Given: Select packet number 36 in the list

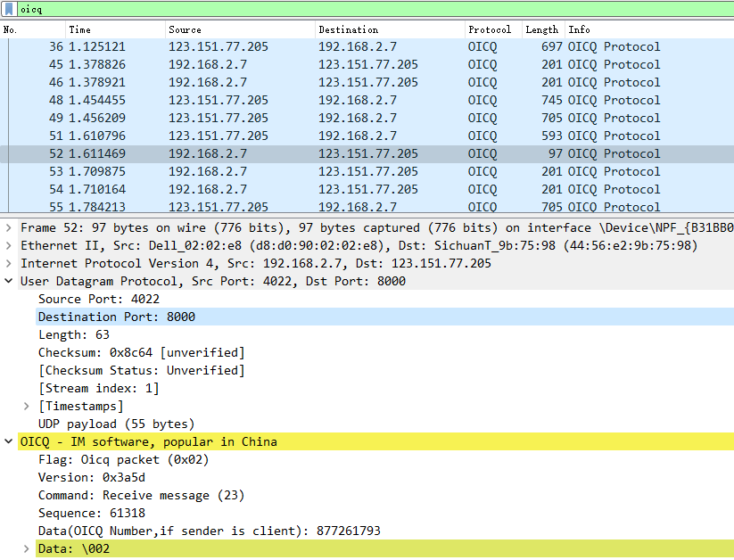Looking at the screenshot, I should tap(268, 46).
